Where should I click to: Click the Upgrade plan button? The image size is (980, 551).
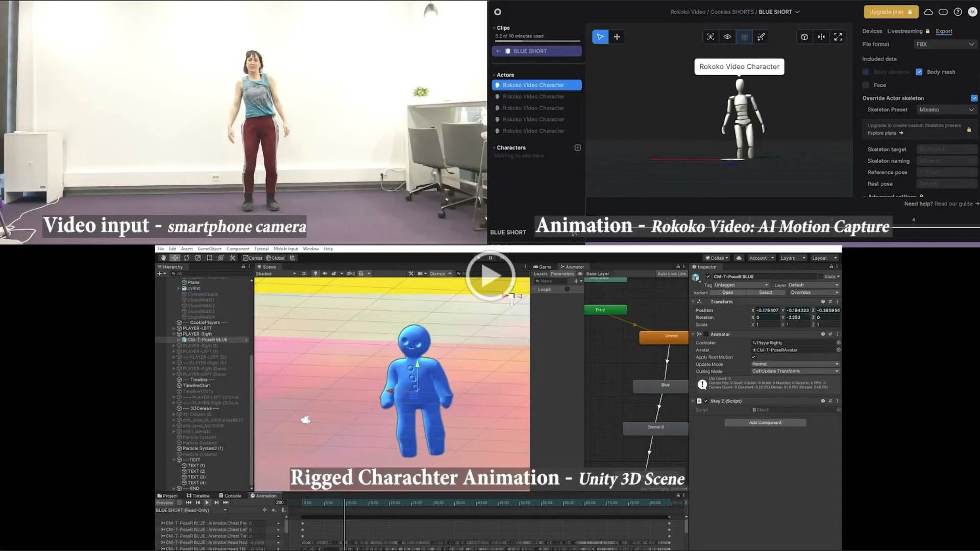coord(891,12)
